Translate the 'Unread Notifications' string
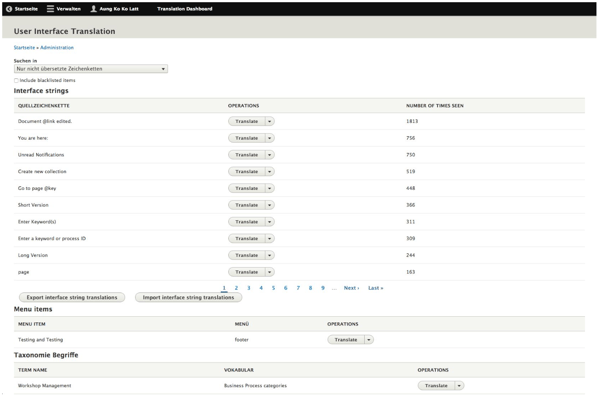This screenshot has height=396, width=600. (x=246, y=155)
